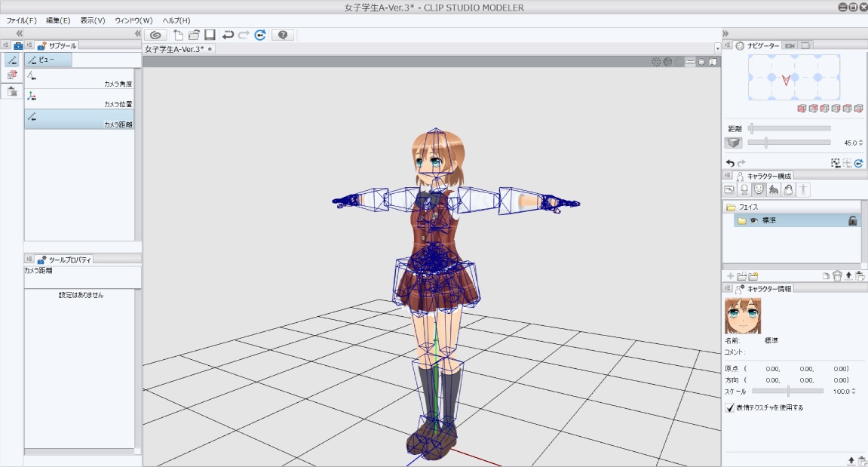Screen dimensions: 868x467
Task: Click the blue reset camera toolbar icon
Action: tap(260, 35)
